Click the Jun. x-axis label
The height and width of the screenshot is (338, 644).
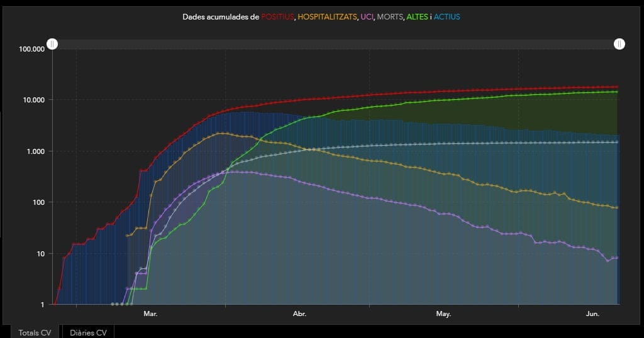click(592, 313)
